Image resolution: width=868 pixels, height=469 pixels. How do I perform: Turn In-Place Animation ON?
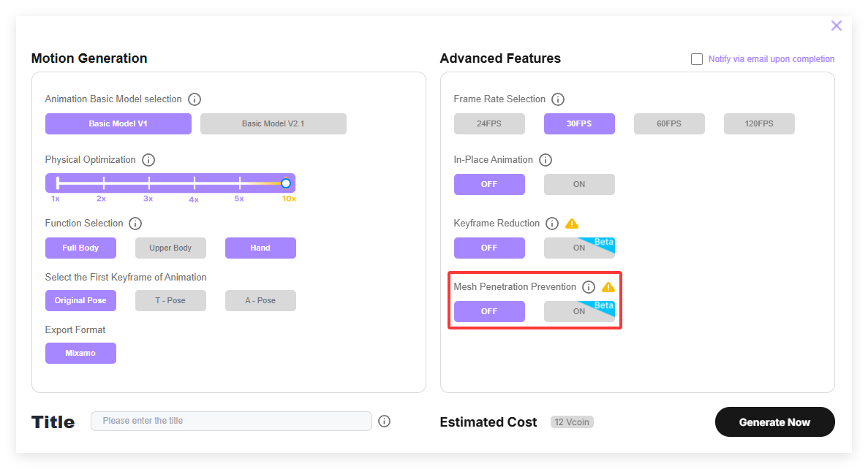579,184
